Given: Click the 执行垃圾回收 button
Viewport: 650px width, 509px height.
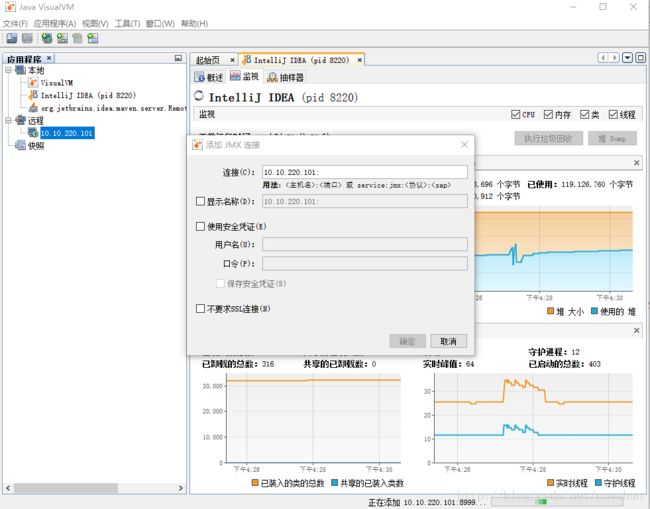Looking at the screenshot, I should pos(548,138).
